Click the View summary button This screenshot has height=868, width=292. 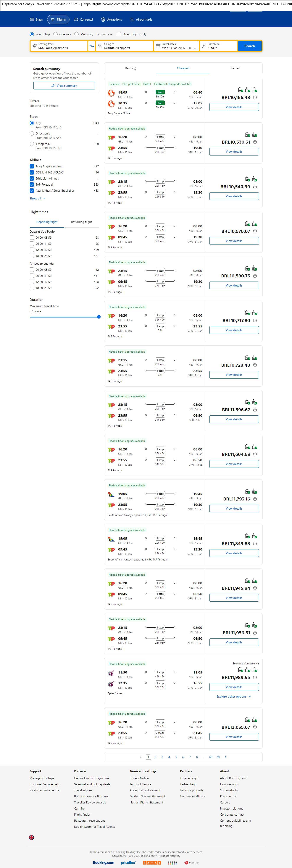coord(64,86)
